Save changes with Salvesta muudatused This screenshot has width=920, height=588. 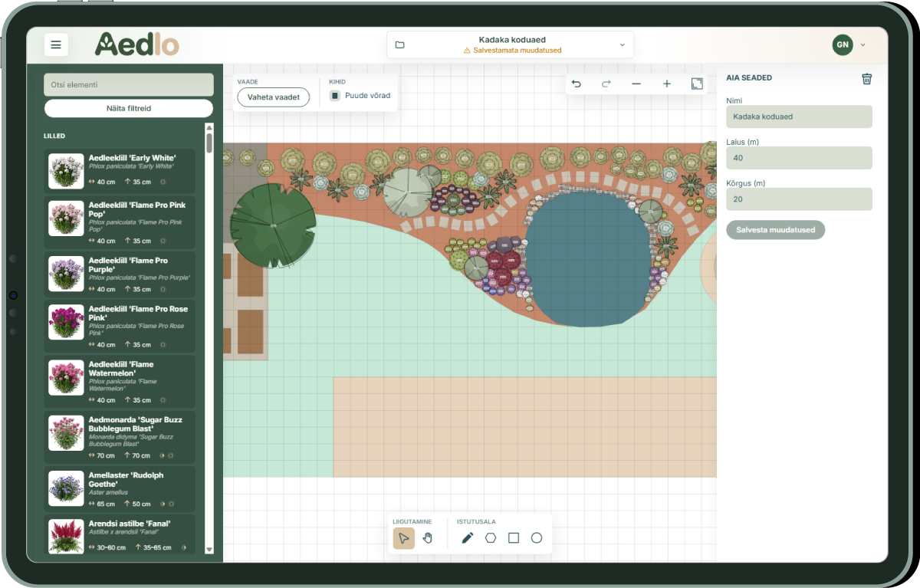pos(776,229)
